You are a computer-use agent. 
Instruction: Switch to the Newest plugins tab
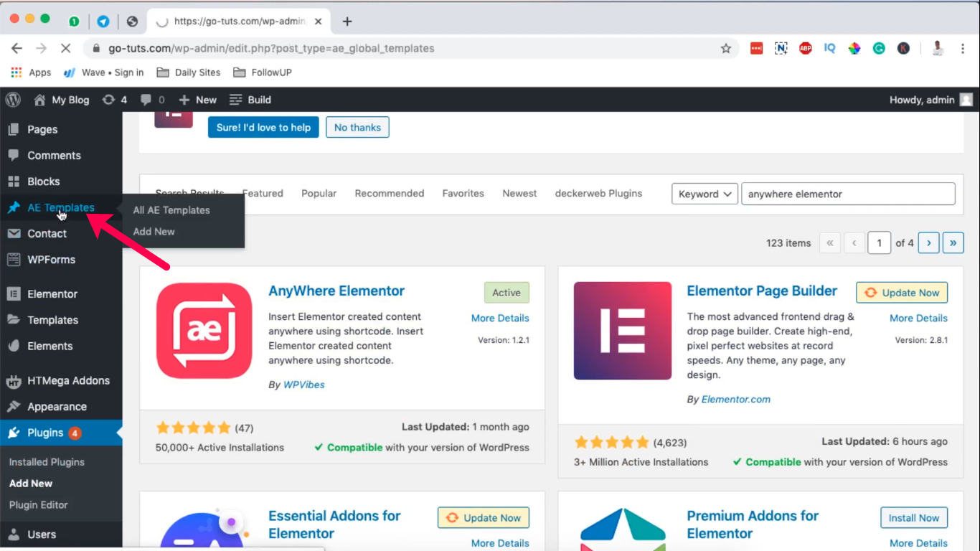pos(519,194)
